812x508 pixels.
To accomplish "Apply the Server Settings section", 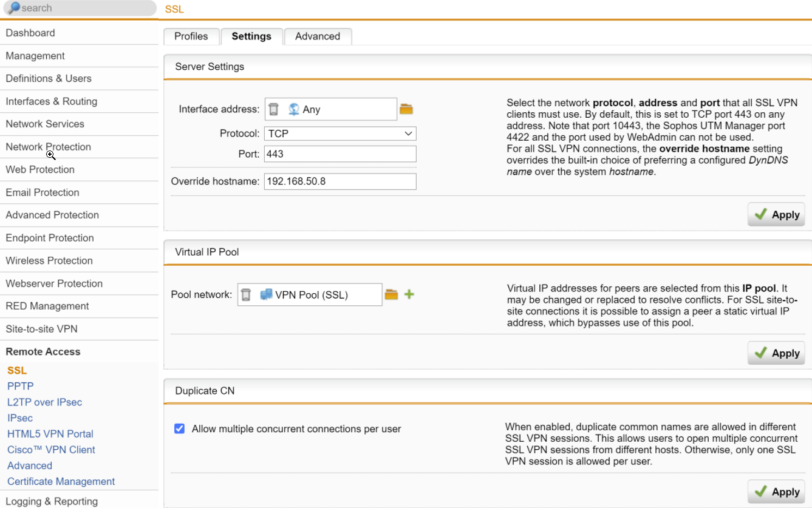I will [776, 215].
